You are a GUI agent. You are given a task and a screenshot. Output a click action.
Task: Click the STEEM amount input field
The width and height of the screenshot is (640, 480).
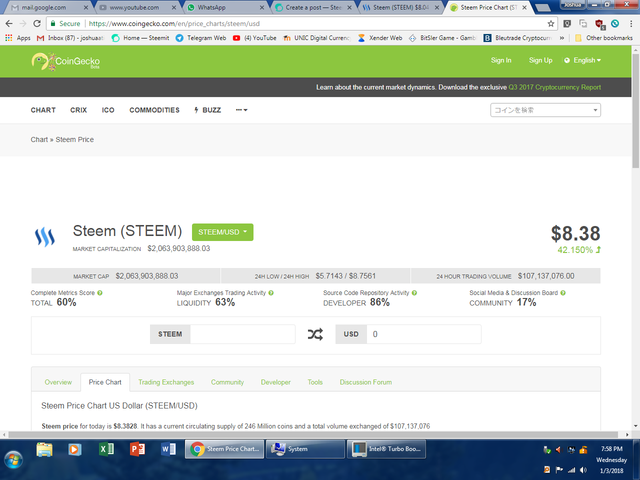[242, 334]
